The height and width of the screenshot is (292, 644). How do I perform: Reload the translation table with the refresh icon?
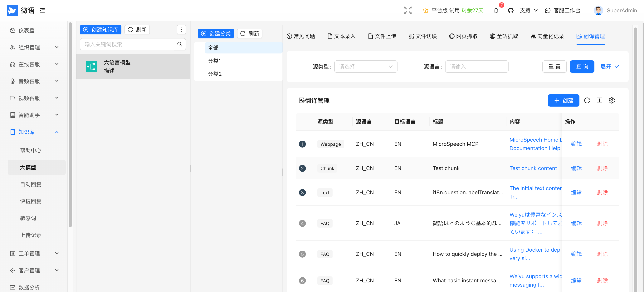[587, 101]
